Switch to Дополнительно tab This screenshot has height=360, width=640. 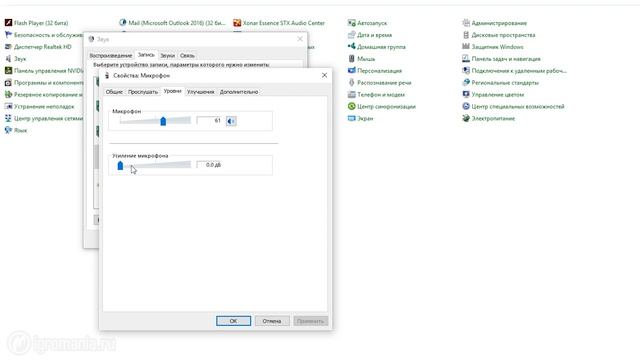point(239,92)
